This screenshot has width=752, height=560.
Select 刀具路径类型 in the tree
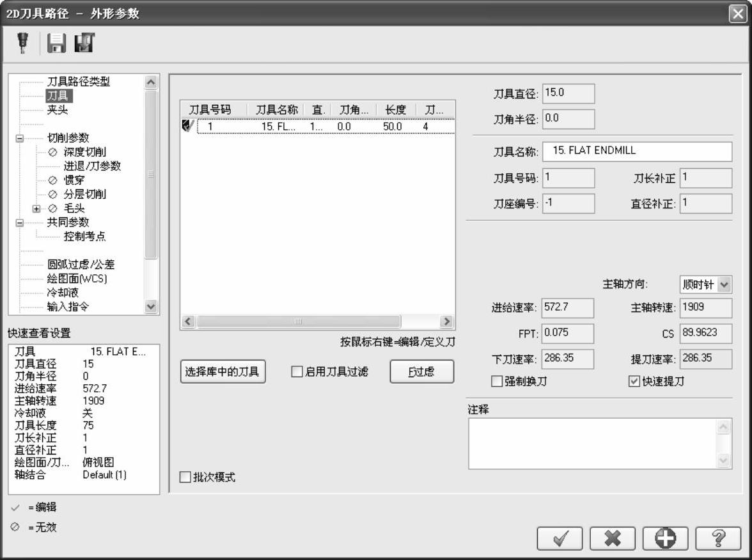click(x=79, y=82)
